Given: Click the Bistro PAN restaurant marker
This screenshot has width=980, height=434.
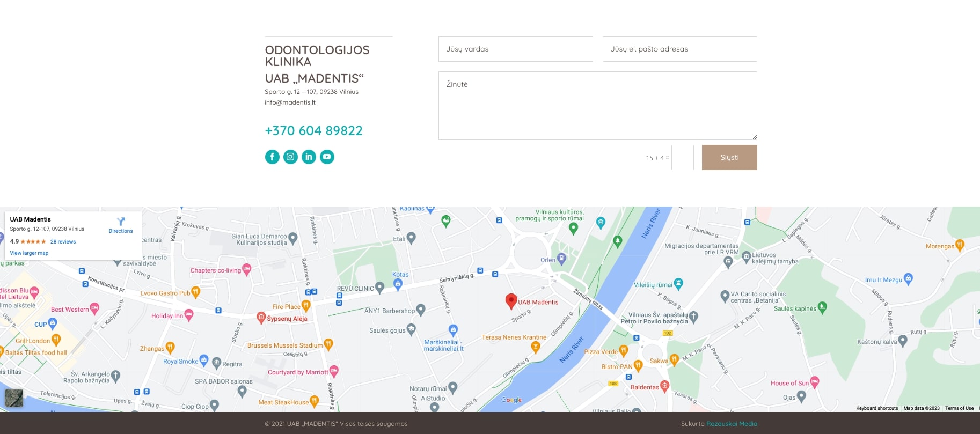Looking at the screenshot, I should 638,366.
